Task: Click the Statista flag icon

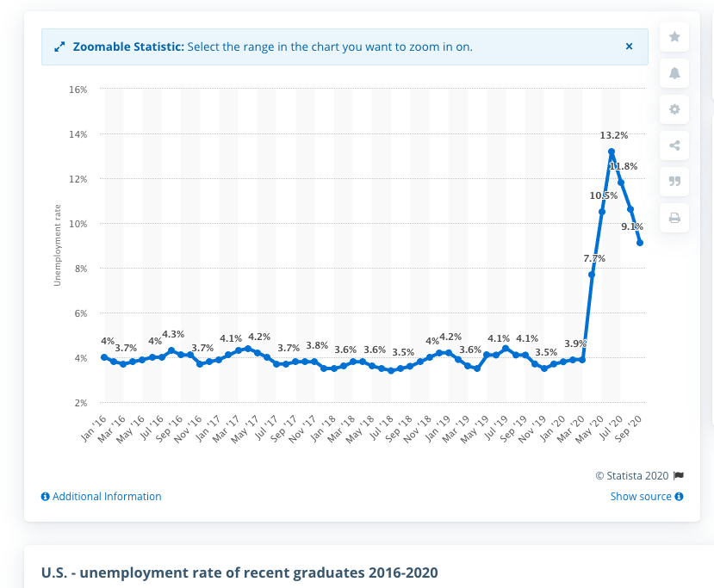Action: [x=679, y=475]
